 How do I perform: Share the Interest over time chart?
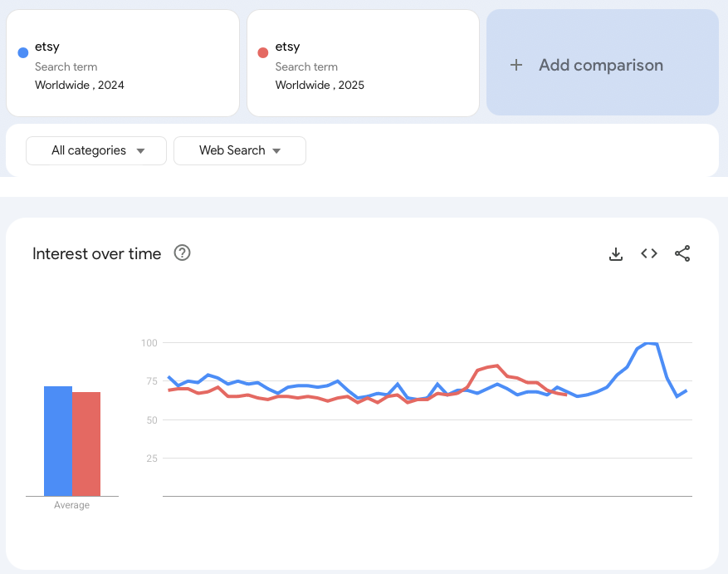pos(682,253)
